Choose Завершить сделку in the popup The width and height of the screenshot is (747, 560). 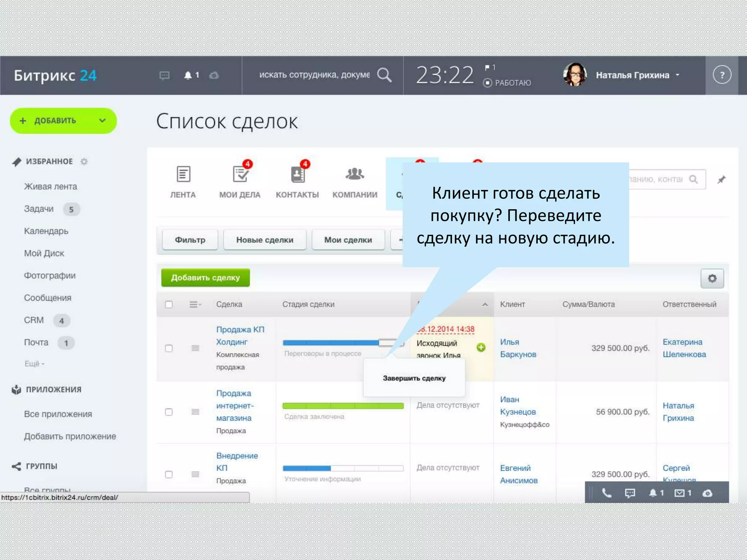[414, 378]
